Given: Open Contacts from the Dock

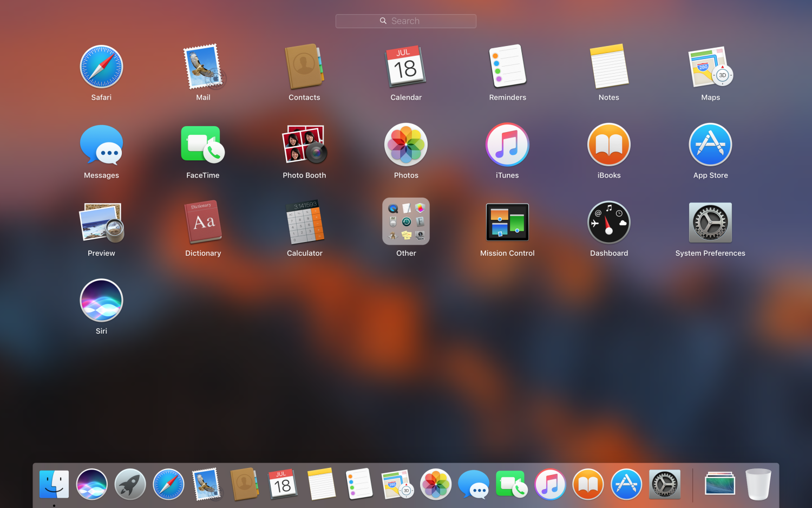Looking at the screenshot, I should click(x=245, y=484).
